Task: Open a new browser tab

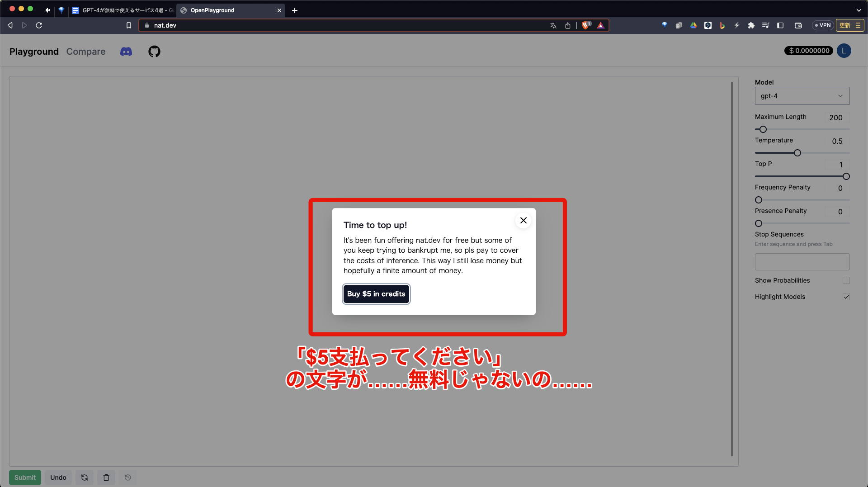Action: pos(295,10)
